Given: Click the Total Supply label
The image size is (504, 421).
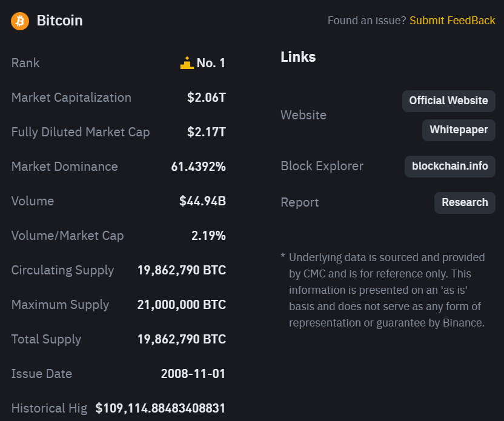Looking at the screenshot, I should (46, 339).
